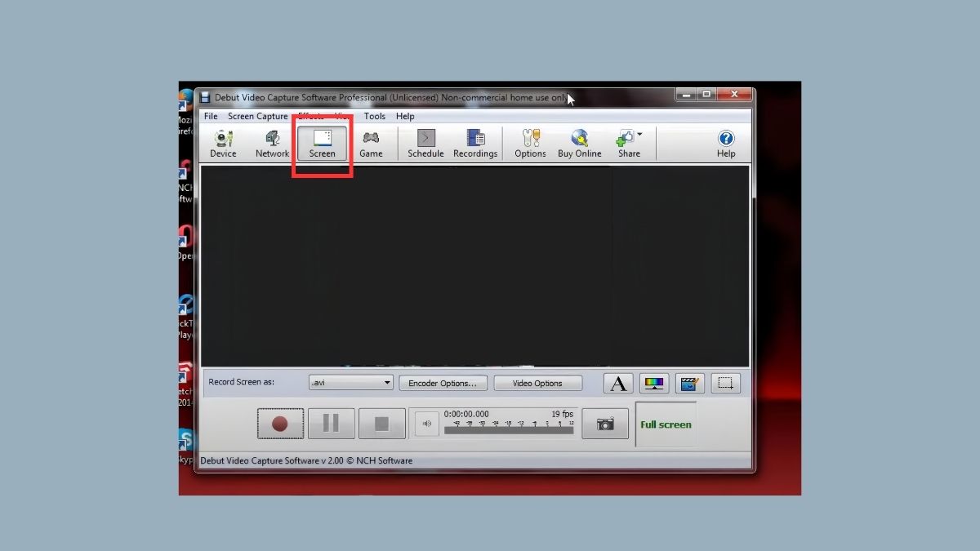Viewport: 980px width, 551px height.
Task: Open the Help menu
Action: (405, 116)
